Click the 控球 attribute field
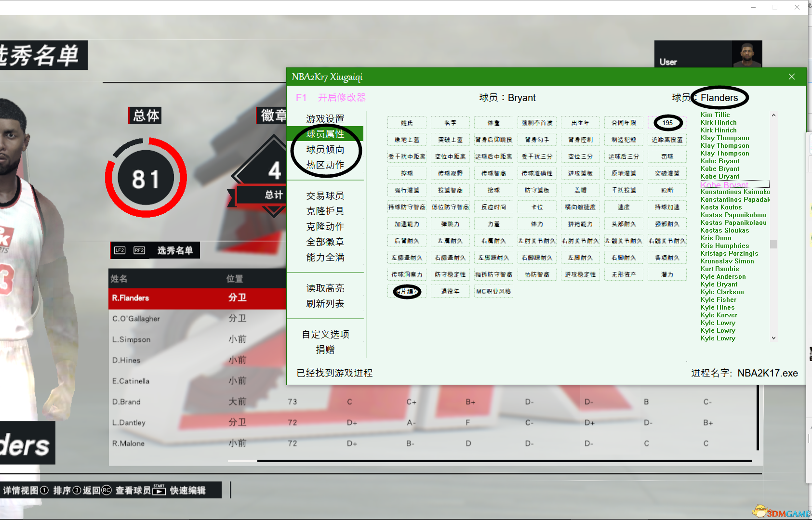The image size is (812, 520). [407, 173]
